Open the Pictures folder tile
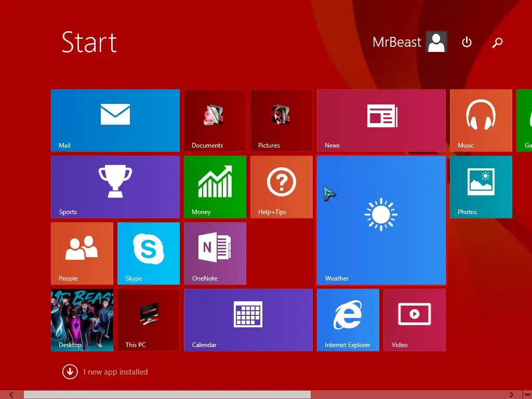 pyautogui.click(x=281, y=121)
